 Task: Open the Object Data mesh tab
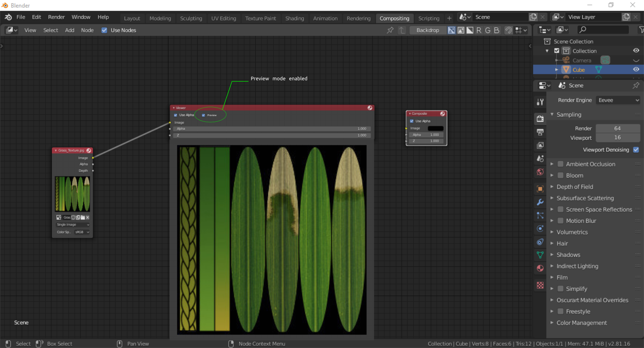pos(540,255)
